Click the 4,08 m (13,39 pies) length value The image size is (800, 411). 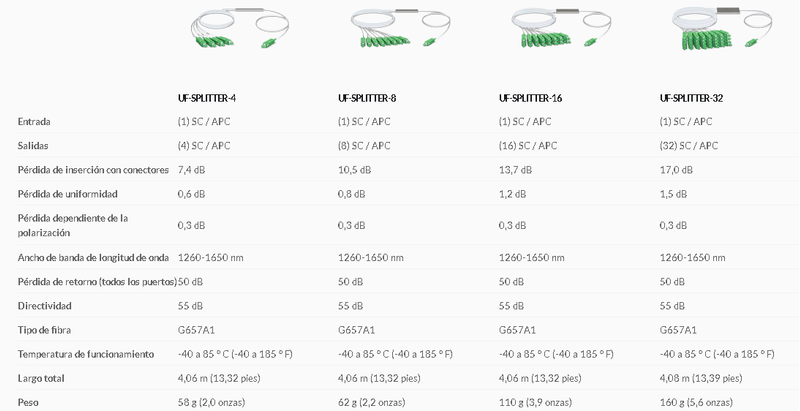[x=701, y=379]
